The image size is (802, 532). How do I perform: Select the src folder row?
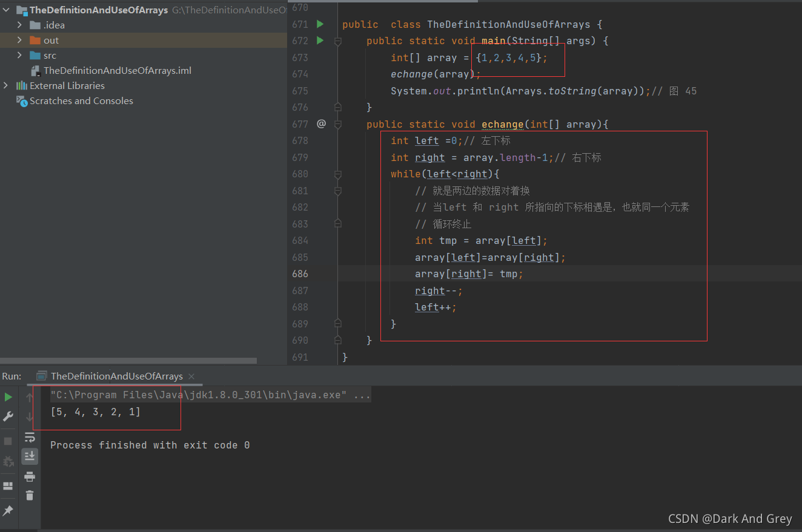[144, 56]
